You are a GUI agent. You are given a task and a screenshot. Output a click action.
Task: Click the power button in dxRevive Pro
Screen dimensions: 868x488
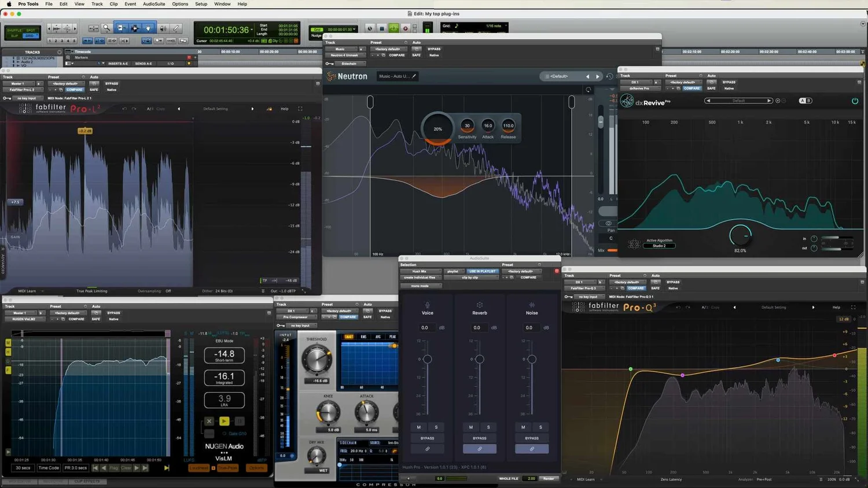coord(855,101)
